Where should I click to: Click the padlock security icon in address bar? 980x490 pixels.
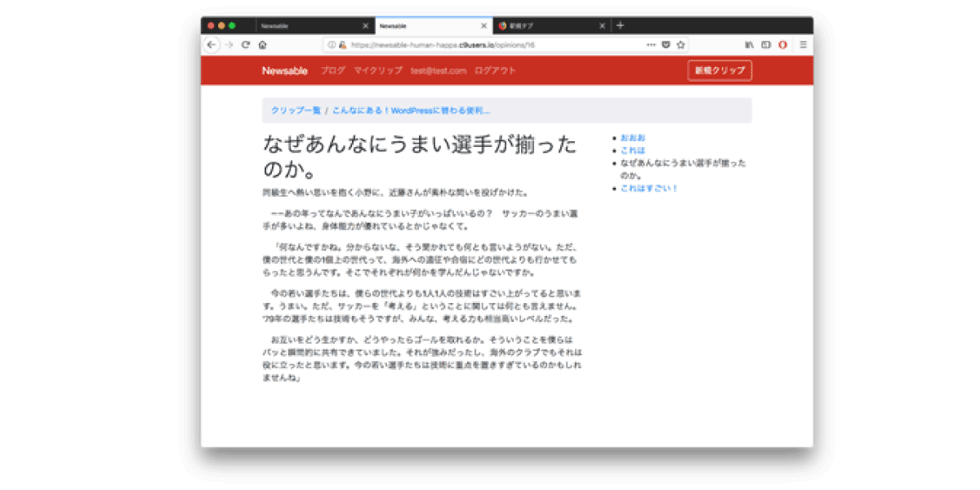coord(341,45)
